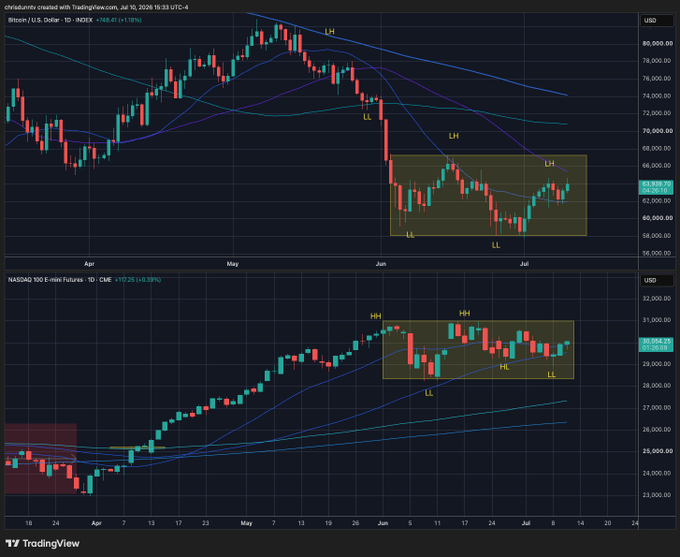Click the 56,000.00 price axis label
The width and height of the screenshot is (680, 557).
click(657, 253)
